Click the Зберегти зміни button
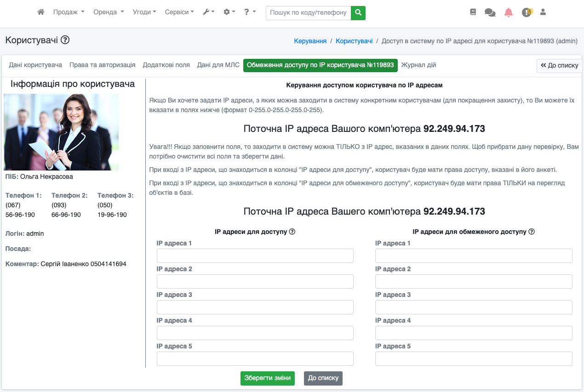The image size is (584, 392). [267, 378]
